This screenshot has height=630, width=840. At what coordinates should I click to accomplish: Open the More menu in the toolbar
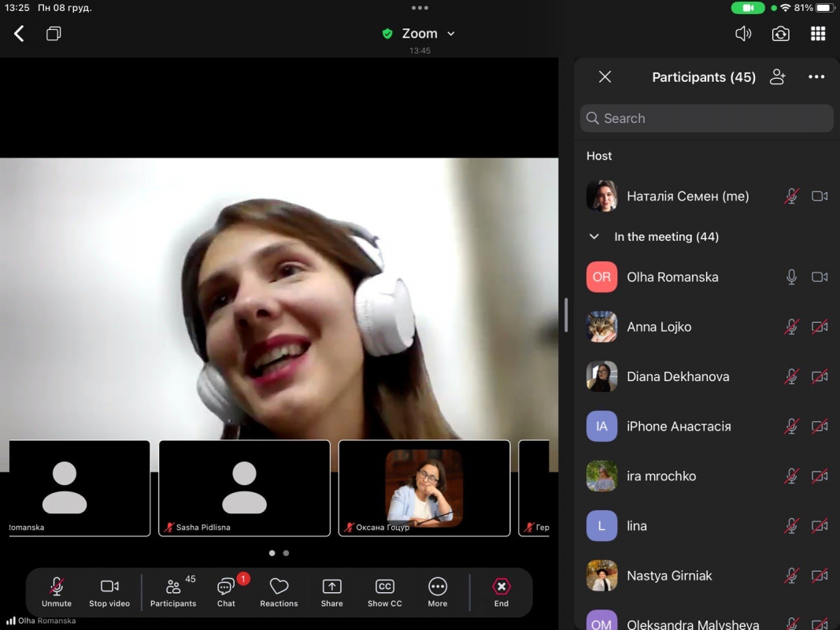(x=438, y=592)
